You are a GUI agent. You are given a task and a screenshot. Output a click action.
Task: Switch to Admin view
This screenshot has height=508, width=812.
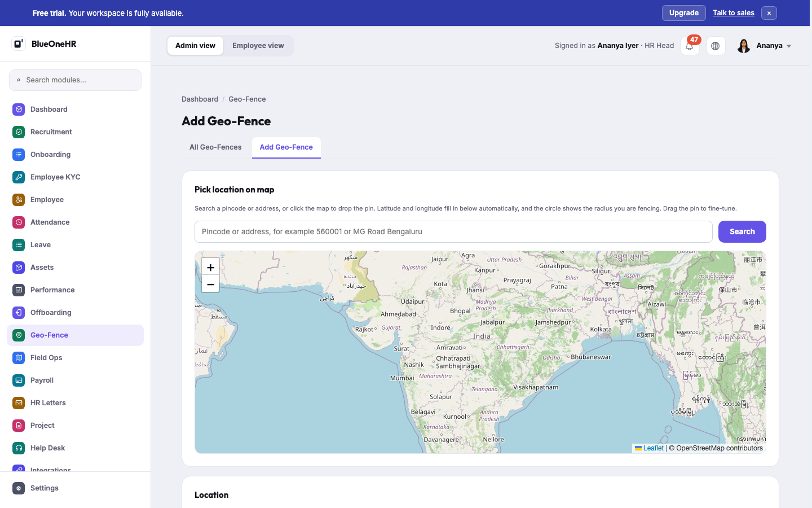pos(195,46)
